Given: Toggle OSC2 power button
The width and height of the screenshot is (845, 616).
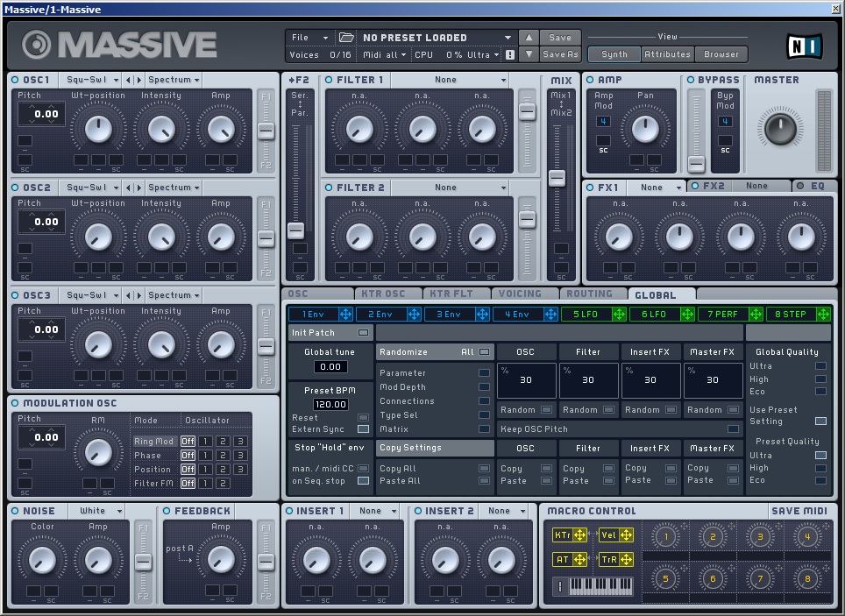Looking at the screenshot, I should [x=15, y=188].
